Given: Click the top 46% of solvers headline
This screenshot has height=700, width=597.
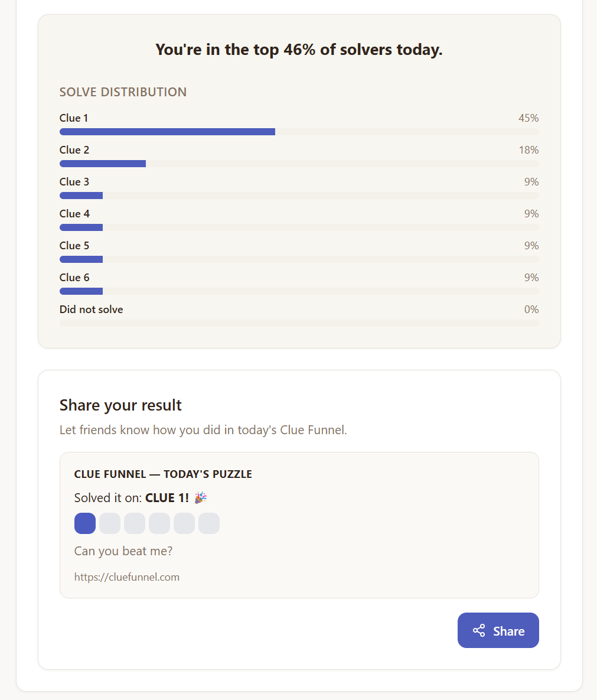Looking at the screenshot, I should 299,50.
